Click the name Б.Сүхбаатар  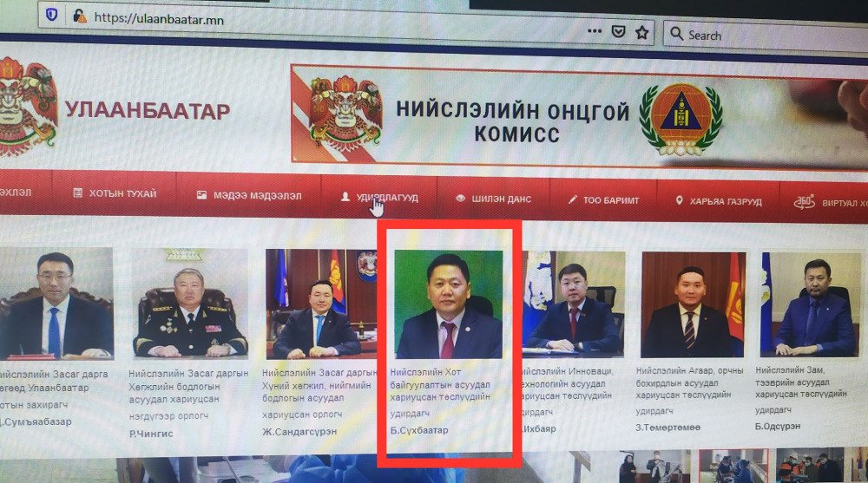click(419, 430)
